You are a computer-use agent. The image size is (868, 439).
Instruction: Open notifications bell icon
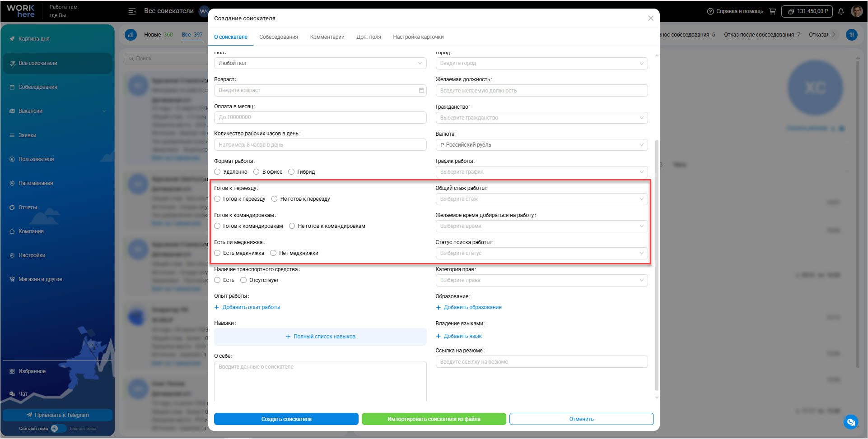(841, 11)
